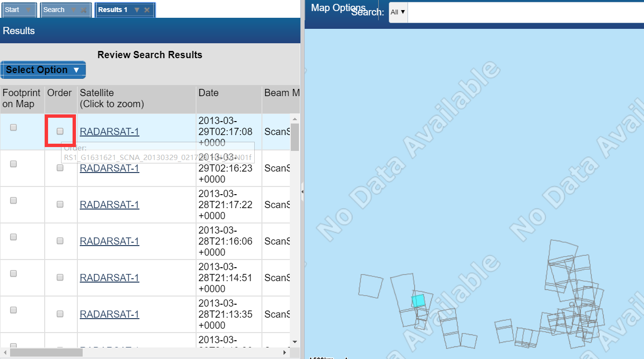Image resolution: width=644 pixels, height=359 pixels.
Task: Toggle Footprint on Map for the 21:16:06 row
Action: 13,237
